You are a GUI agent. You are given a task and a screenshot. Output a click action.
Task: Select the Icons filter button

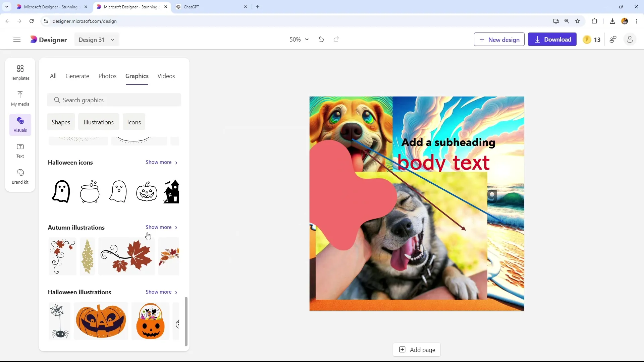coord(134,122)
